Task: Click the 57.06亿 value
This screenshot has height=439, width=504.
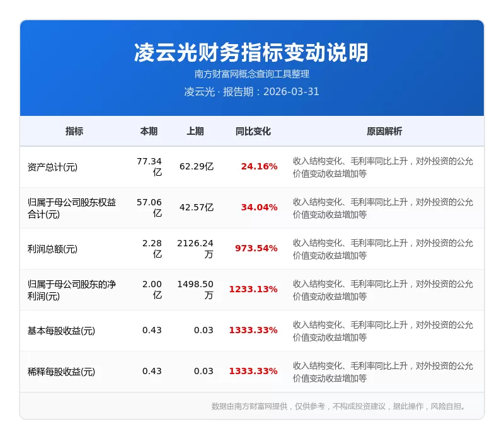Action: coord(149,208)
